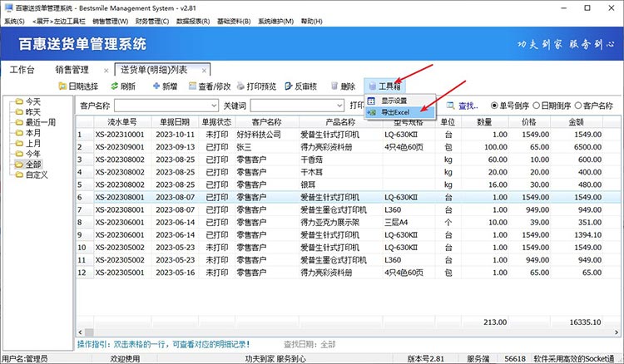Image resolution: width=624 pixels, height=364 pixels.
Task: Click <展开>左边工具栏 menu item
Action: tap(58, 21)
